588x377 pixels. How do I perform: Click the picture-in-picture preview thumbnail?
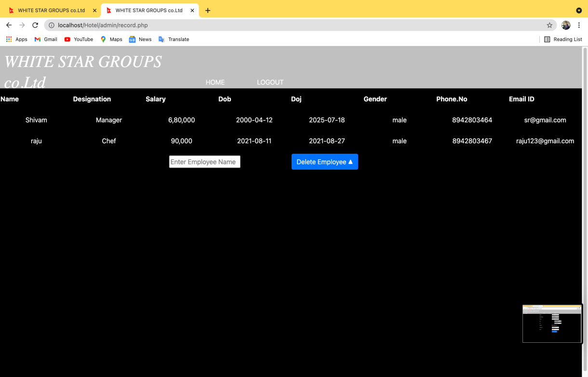coord(552,323)
